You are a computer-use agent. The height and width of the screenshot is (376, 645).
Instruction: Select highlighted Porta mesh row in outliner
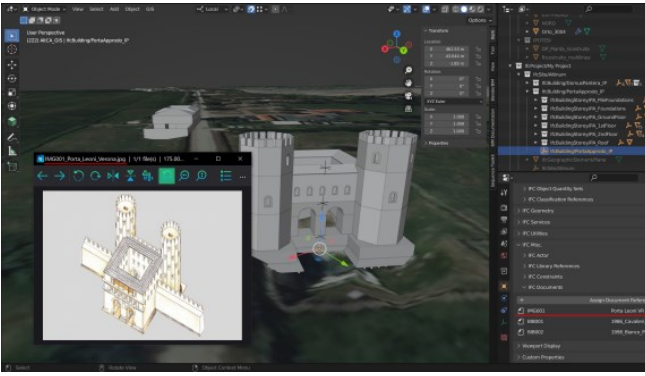click(571, 151)
